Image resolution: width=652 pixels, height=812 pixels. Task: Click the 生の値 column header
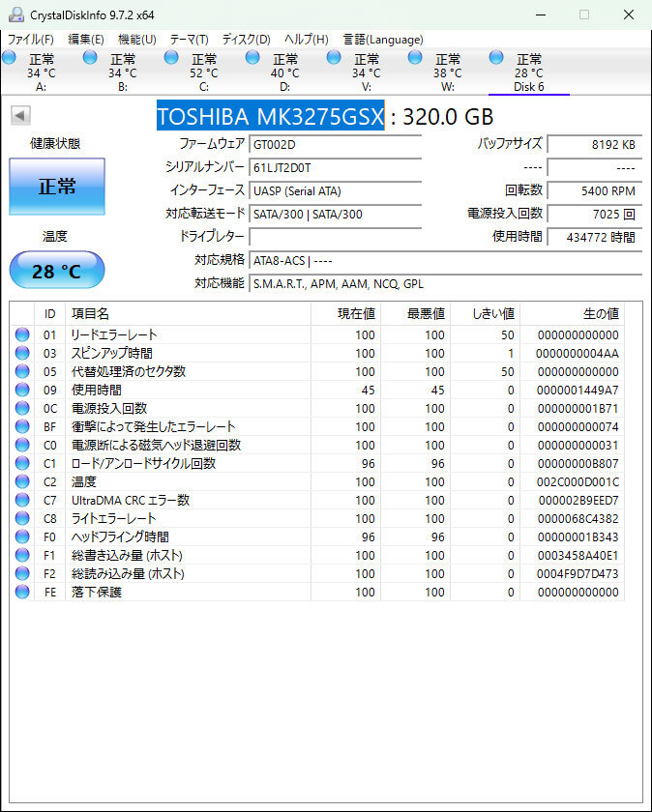572,314
